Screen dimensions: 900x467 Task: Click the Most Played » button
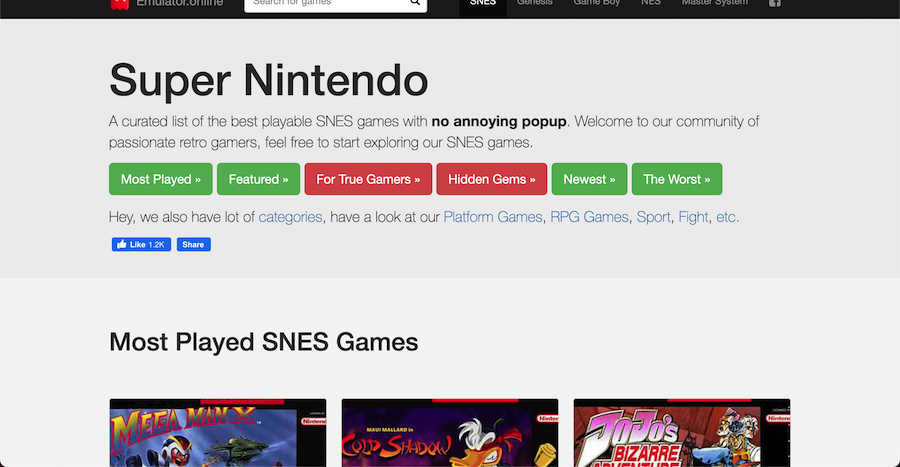click(x=161, y=179)
